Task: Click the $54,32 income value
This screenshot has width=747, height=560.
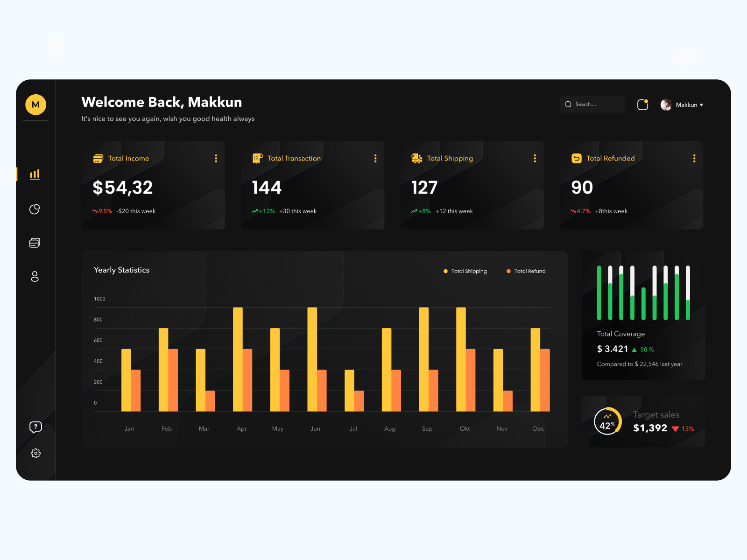Action: tap(123, 188)
